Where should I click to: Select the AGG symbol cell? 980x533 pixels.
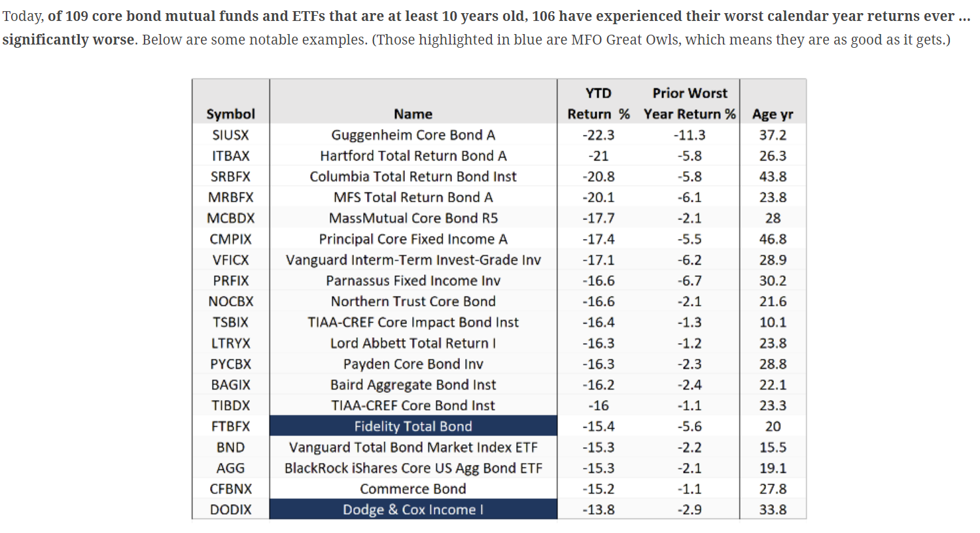[230, 468]
